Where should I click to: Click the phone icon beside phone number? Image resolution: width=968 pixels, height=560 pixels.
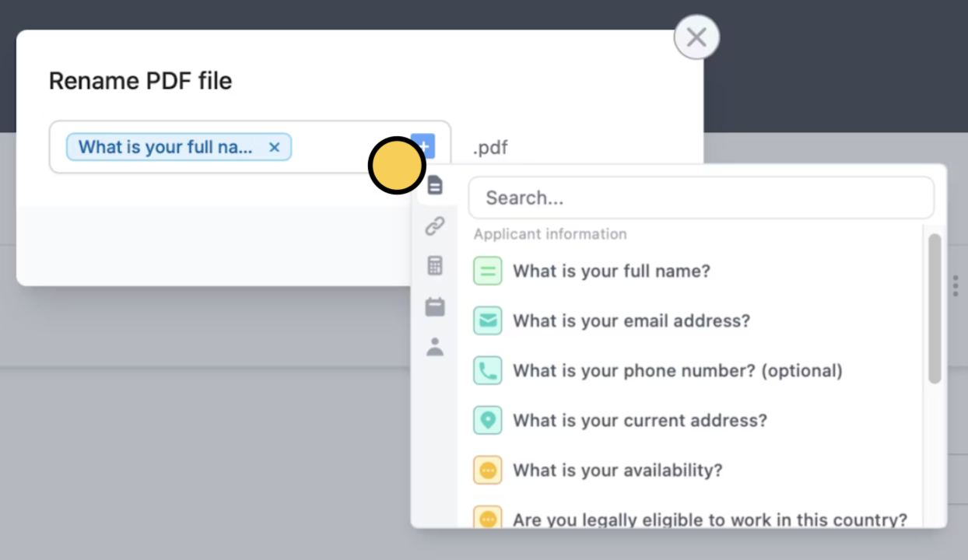tap(488, 371)
